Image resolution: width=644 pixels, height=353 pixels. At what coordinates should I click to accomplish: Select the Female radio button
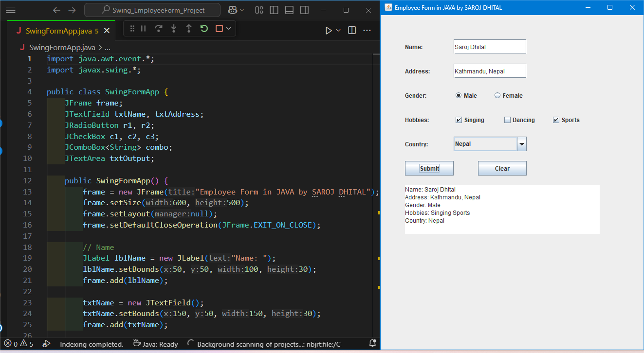point(497,96)
